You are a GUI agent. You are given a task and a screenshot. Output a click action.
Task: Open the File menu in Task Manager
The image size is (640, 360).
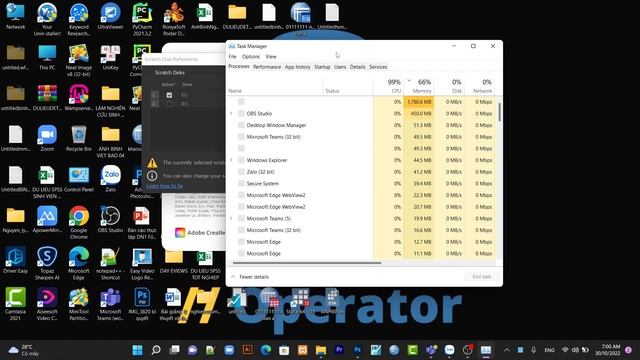[x=232, y=56]
